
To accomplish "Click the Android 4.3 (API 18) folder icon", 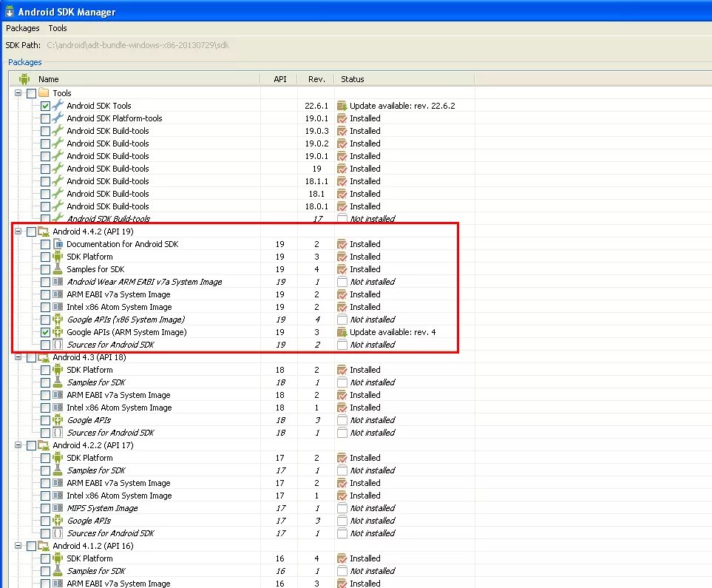I will pos(44,357).
